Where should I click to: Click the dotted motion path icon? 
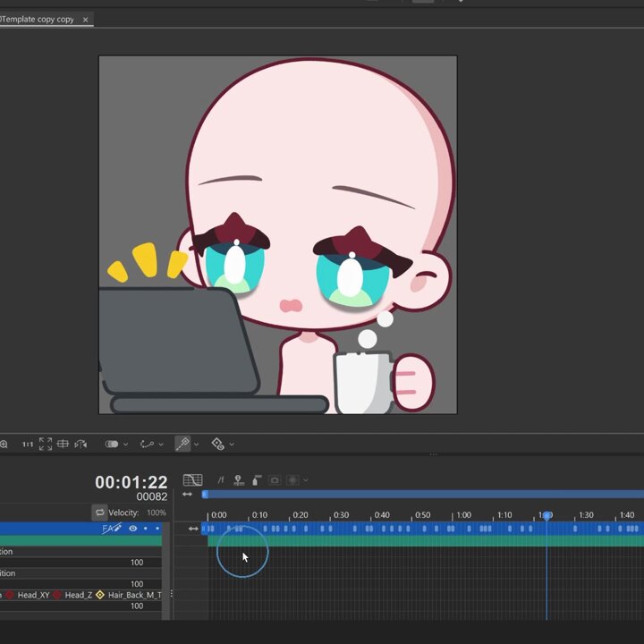tap(147, 444)
